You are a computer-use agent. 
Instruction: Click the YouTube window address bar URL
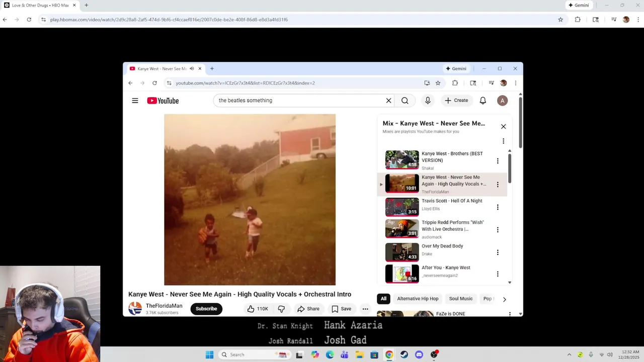coord(245,83)
